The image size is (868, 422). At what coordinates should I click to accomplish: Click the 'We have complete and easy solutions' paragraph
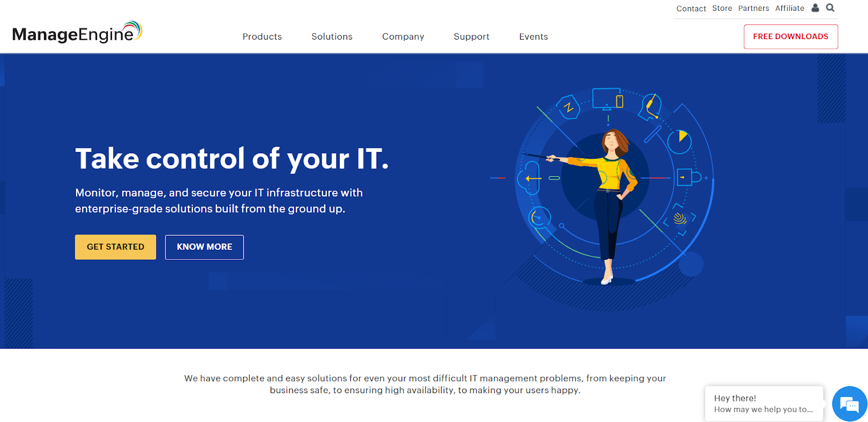425,384
